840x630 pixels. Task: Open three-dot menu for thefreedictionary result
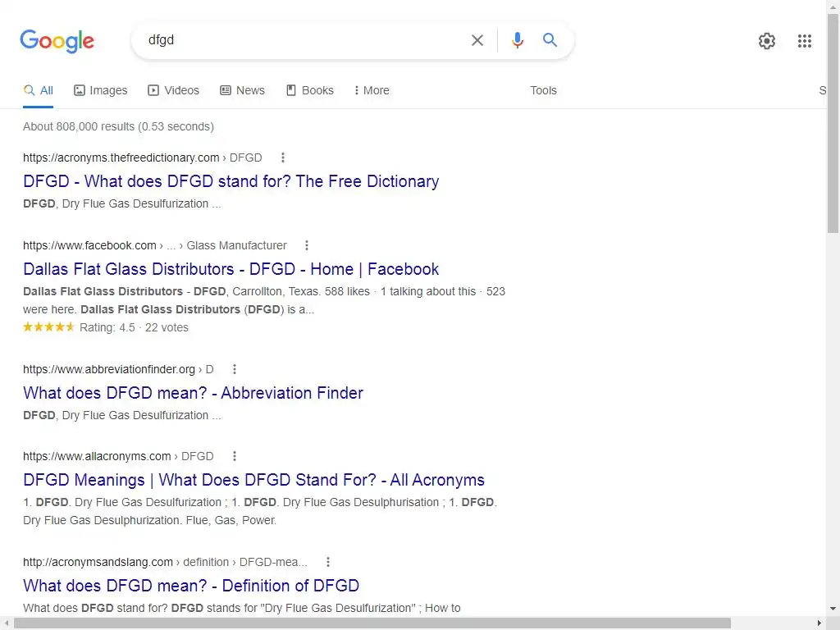tap(283, 157)
